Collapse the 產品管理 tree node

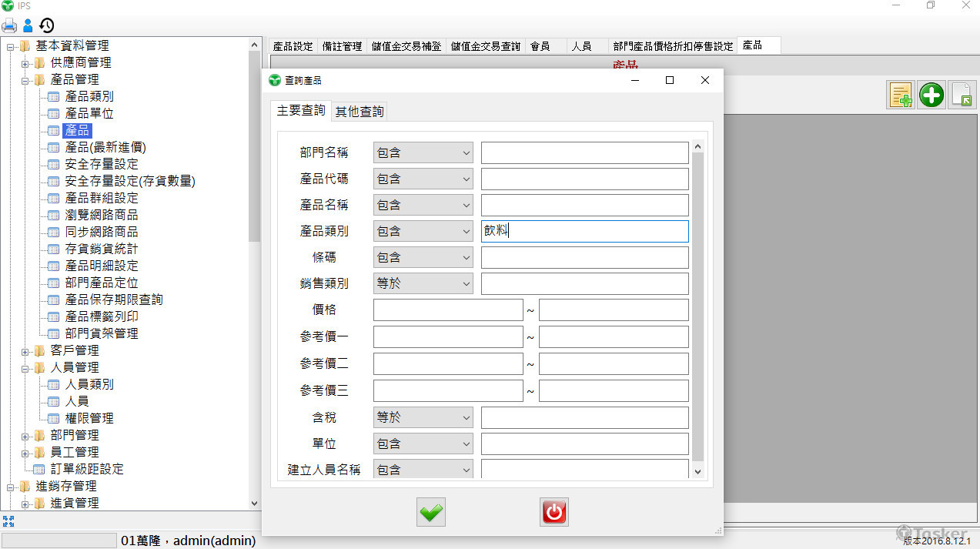pyautogui.click(x=25, y=80)
